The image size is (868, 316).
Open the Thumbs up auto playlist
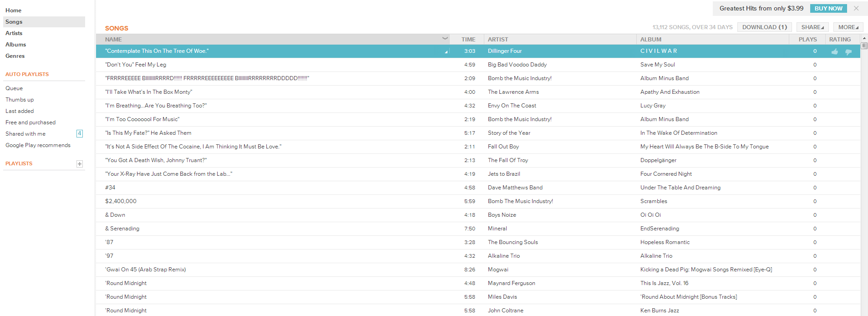coord(20,100)
